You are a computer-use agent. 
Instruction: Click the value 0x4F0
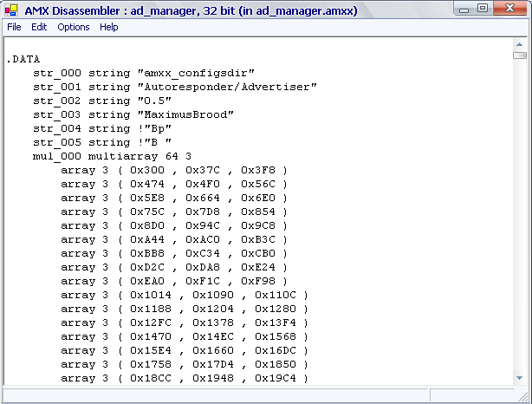coord(203,184)
